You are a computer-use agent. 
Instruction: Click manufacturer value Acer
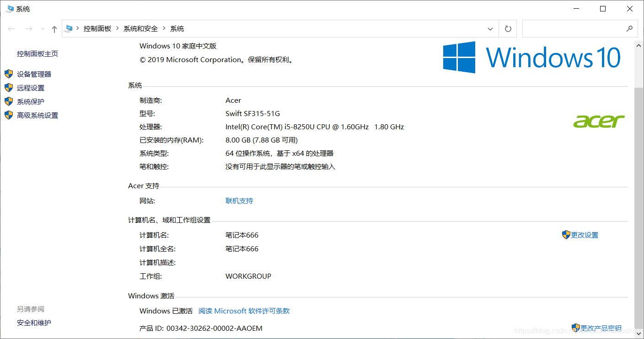pyautogui.click(x=233, y=100)
